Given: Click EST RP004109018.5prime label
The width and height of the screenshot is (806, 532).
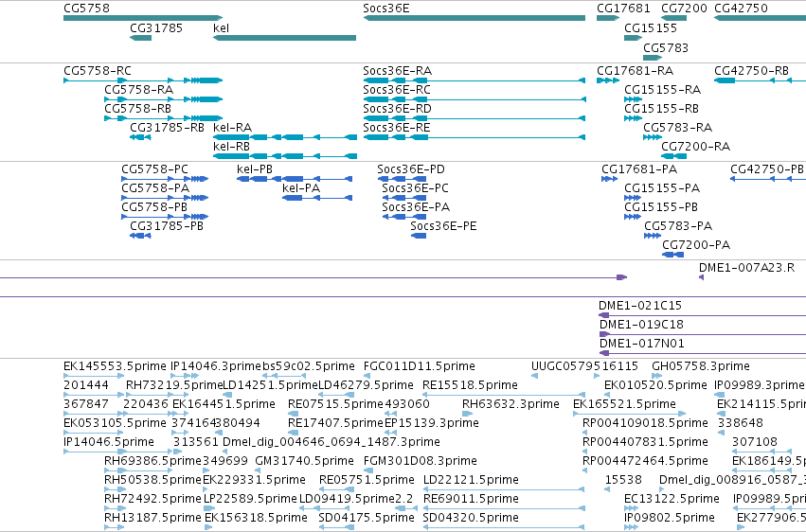Looking at the screenshot, I should point(645,424).
